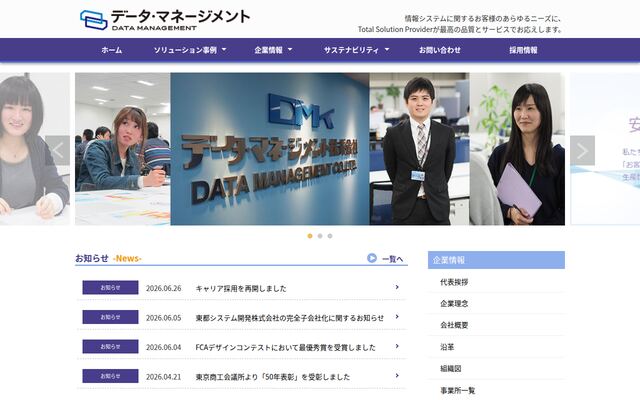640x400 pixels.
Task: Click the date 2026.04.21
Action: [x=163, y=376]
